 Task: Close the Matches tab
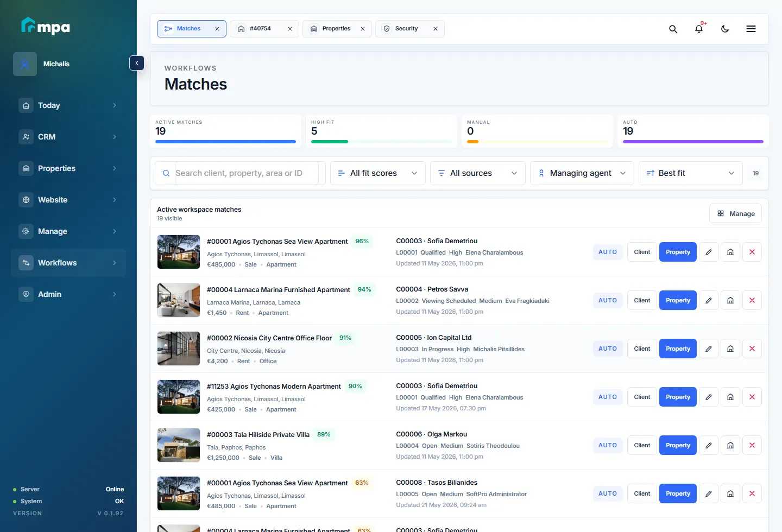(x=217, y=29)
